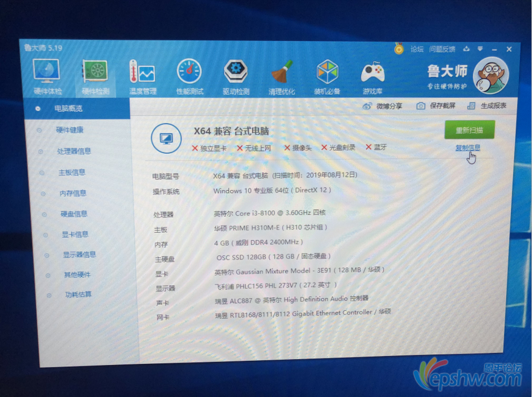Launch 性能测试 performance test
The image size is (532, 397).
190,77
